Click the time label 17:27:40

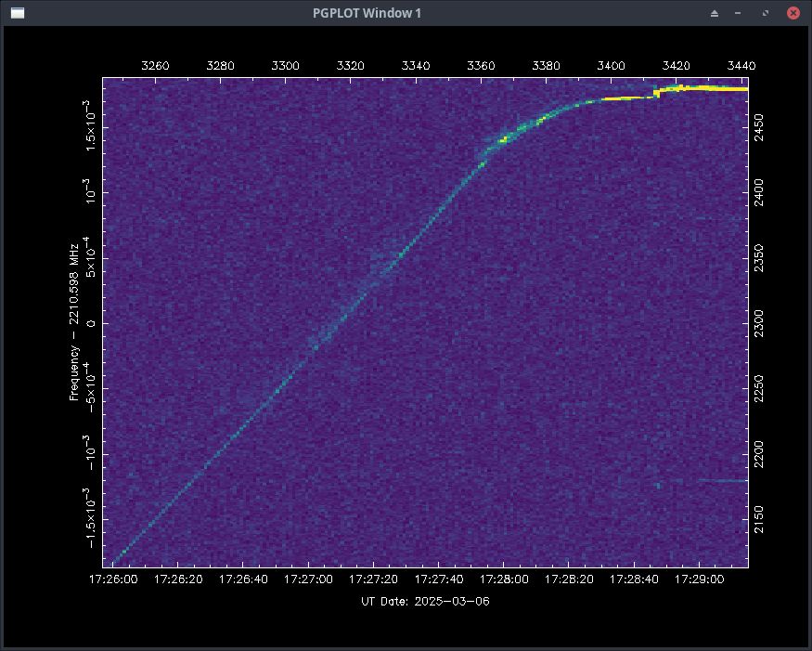(439, 579)
